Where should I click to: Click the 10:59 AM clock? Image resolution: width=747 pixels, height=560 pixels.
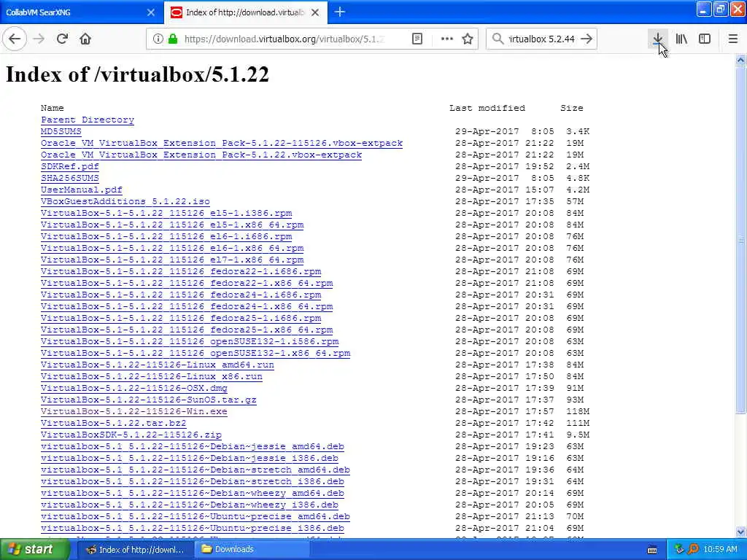click(720, 549)
